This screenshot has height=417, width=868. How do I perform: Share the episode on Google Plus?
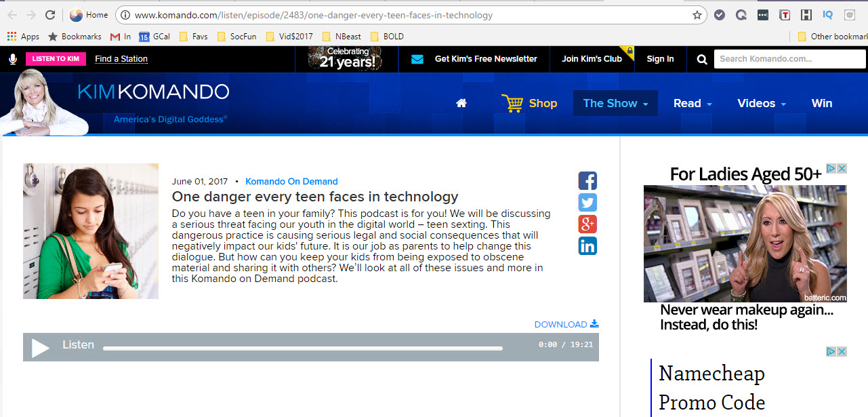(x=587, y=224)
